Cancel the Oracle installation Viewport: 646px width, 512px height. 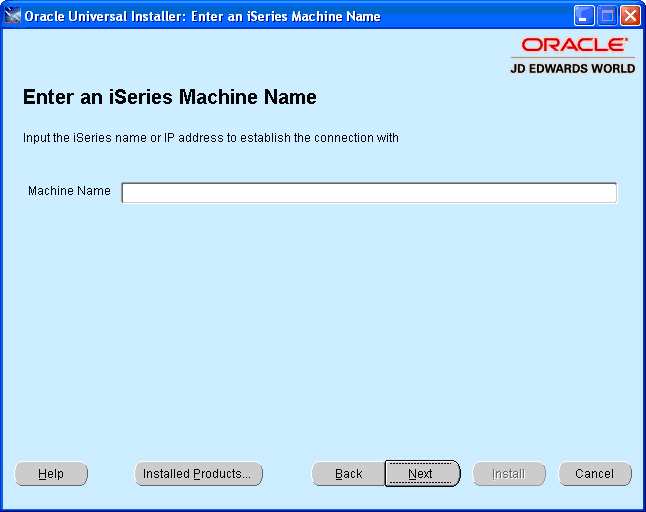point(595,474)
